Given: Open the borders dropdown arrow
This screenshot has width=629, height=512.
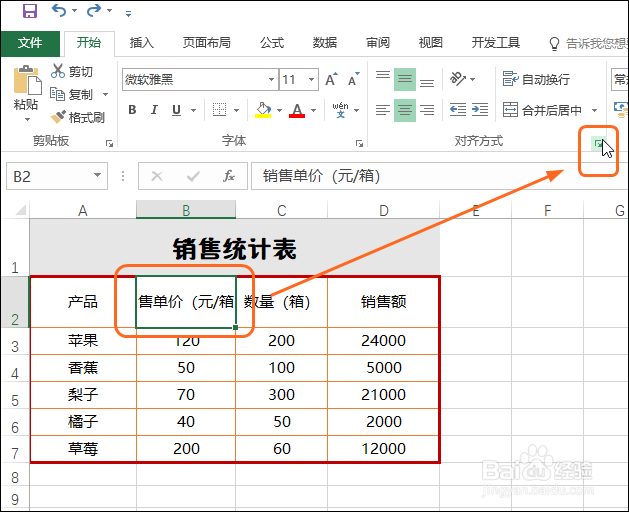Looking at the screenshot, I should (236, 110).
